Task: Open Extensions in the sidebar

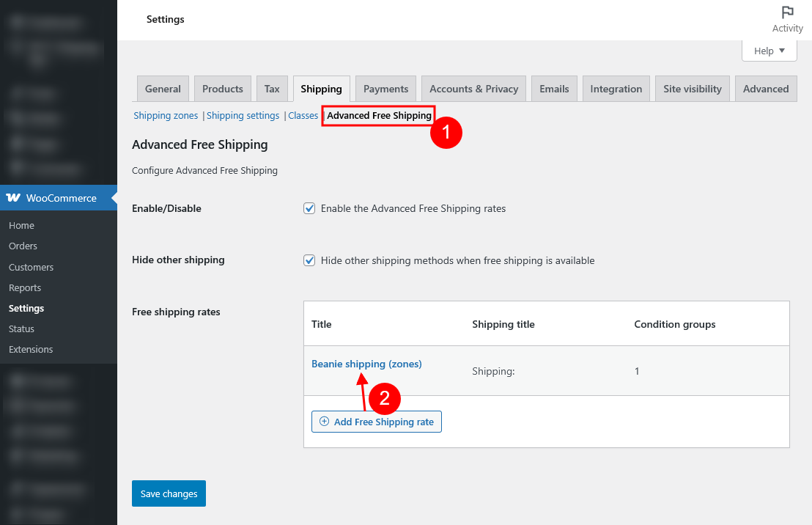Action: click(x=31, y=349)
